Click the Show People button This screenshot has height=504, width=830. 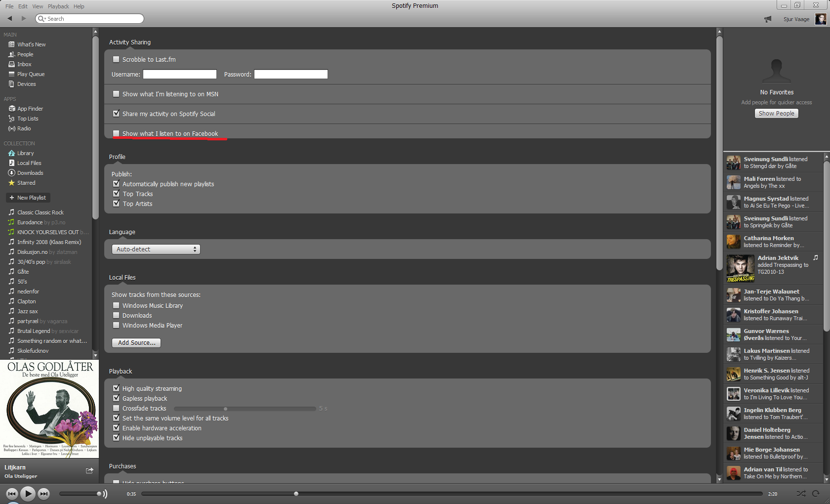[x=776, y=113]
